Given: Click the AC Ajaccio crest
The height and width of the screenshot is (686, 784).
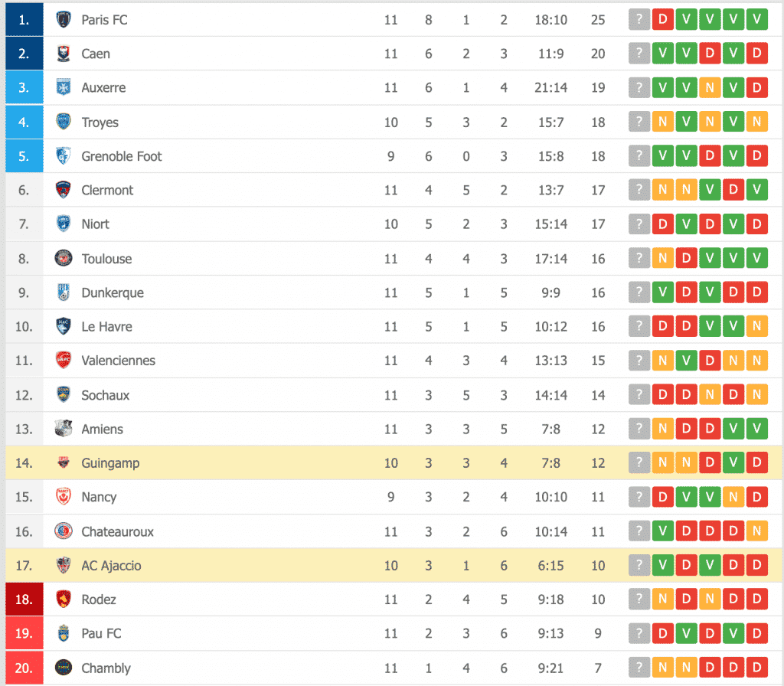Looking at the screenshot, I should (x=64, y=566).
